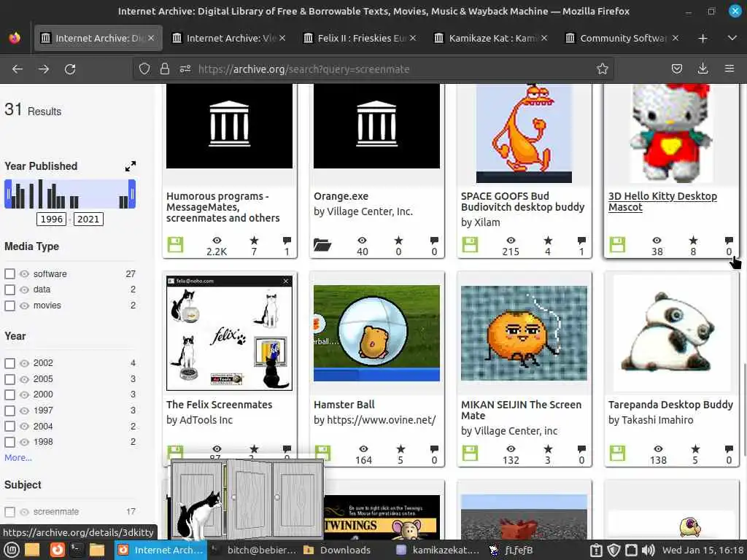Screen dimensions: 747x560
Task: Click the folder collection icon on Orange.exe card
Action: point(322,245)
